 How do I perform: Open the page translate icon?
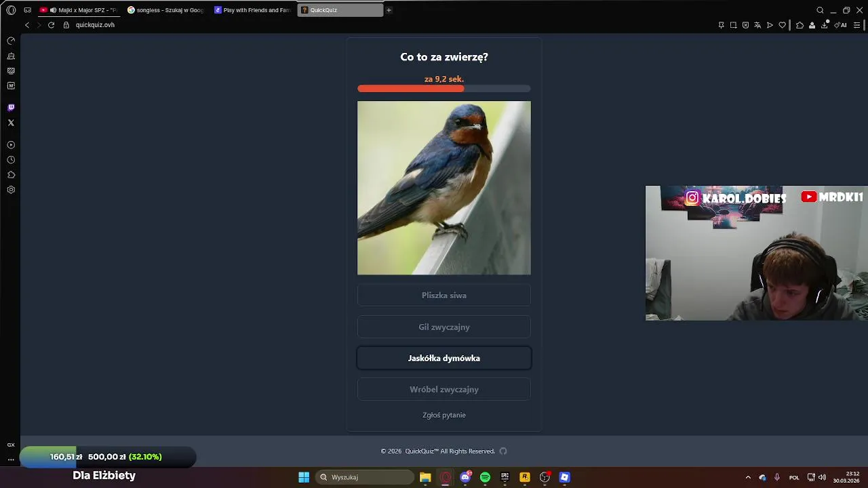click(x=757, y=25)
